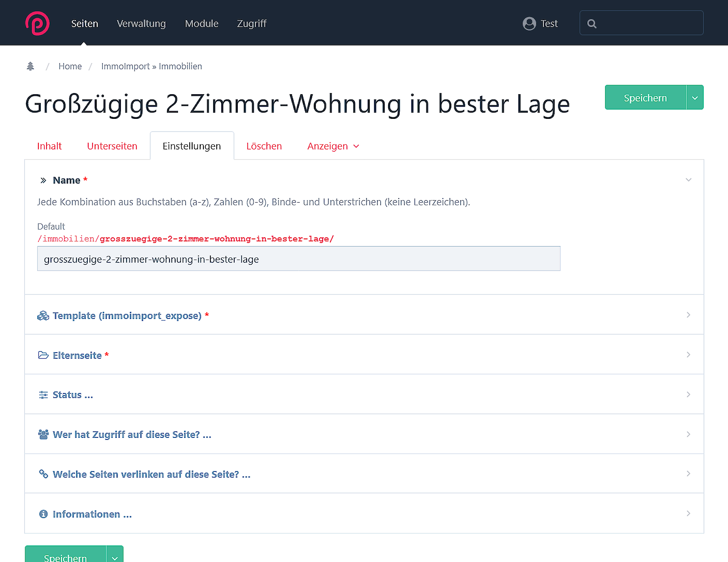Screen dimensions: 728x562
Task: Open the Test user profile icon
Action: 529,23
